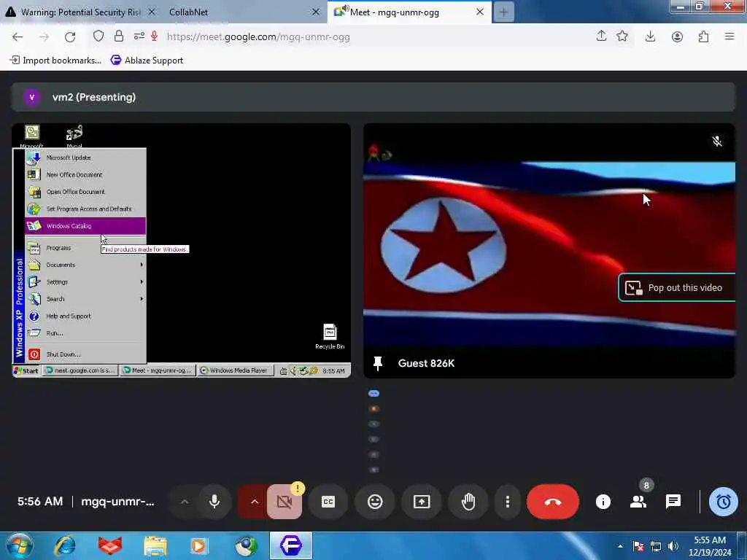The height and width of the screenshot is (560, 747).
Task: Open the chat with everyone icon
Action: 673,502
